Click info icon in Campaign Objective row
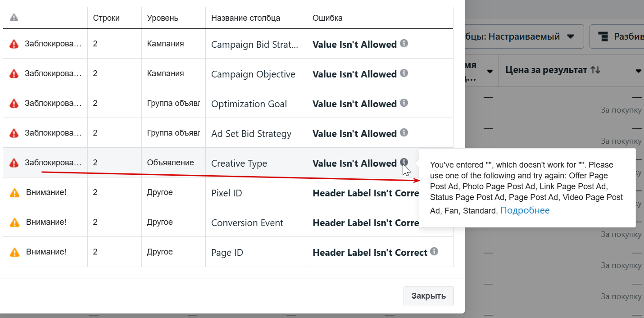Image resolution: width=644 pixels, height=318 pixels. [x=404, y=73]
